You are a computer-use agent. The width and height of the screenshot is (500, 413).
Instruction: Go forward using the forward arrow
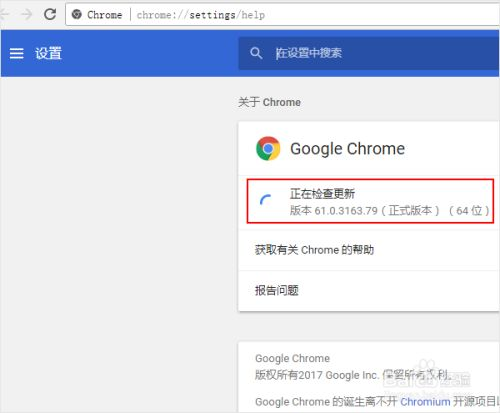click(x=26, y=14)
